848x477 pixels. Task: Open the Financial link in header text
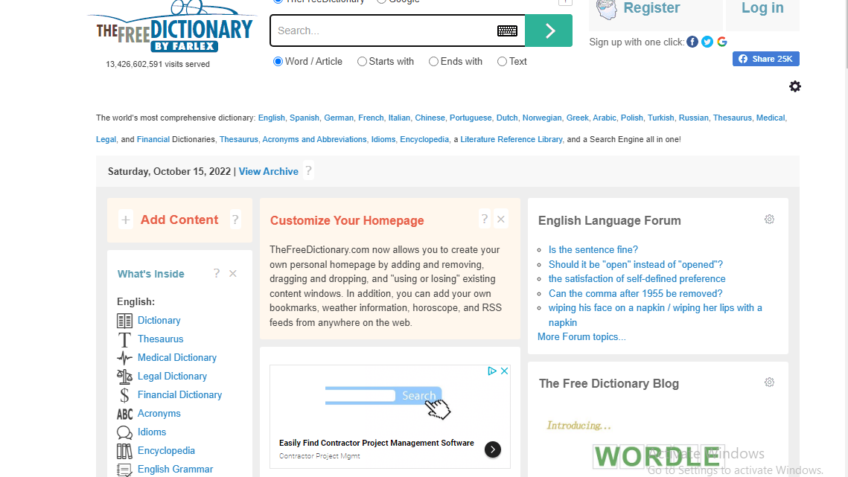(153, 139)
